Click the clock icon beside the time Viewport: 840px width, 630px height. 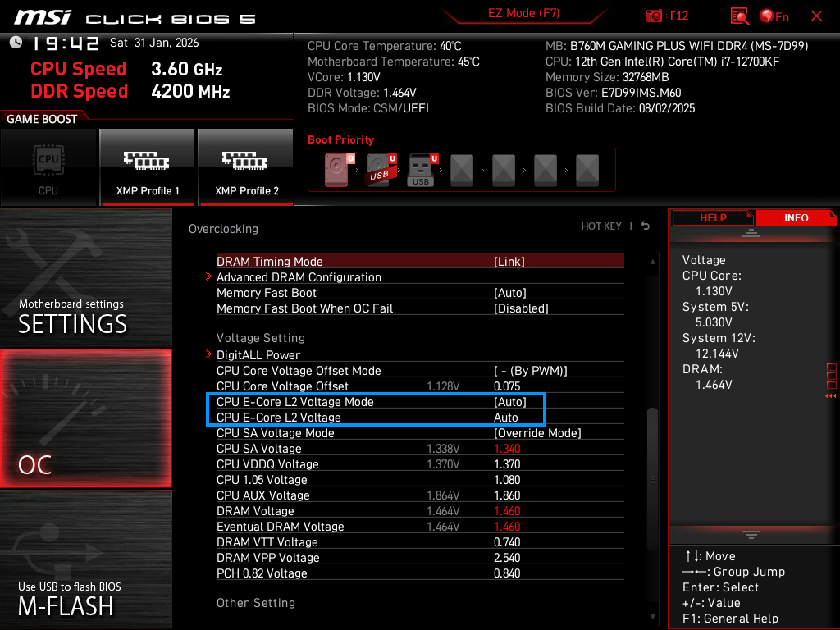tap(16, 43)
